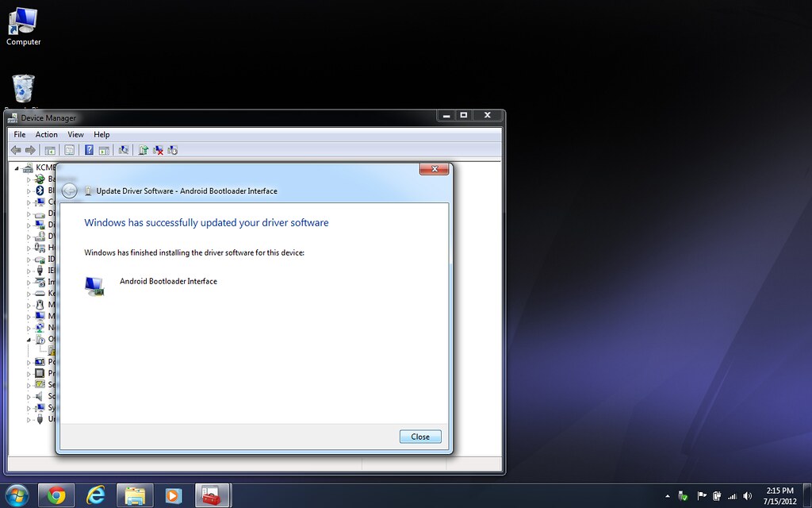Show hidden tray icons arrow

click(x=667, y=496)
